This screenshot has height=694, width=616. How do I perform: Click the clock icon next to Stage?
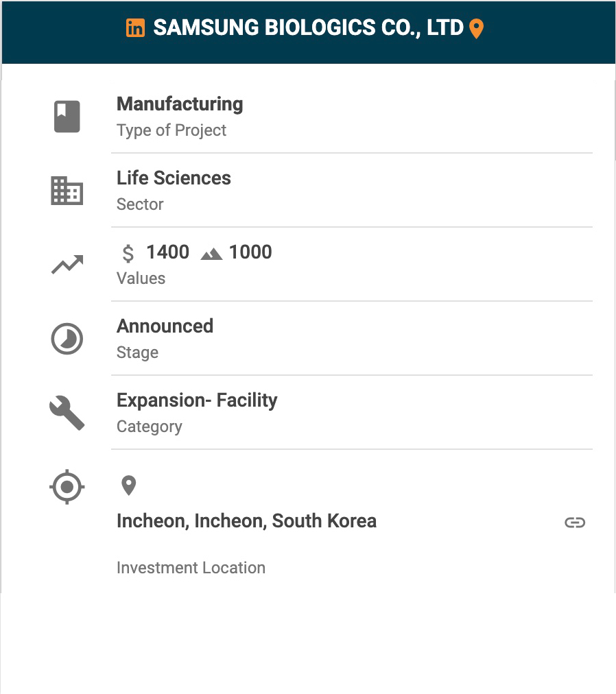[x=67, y=339]
